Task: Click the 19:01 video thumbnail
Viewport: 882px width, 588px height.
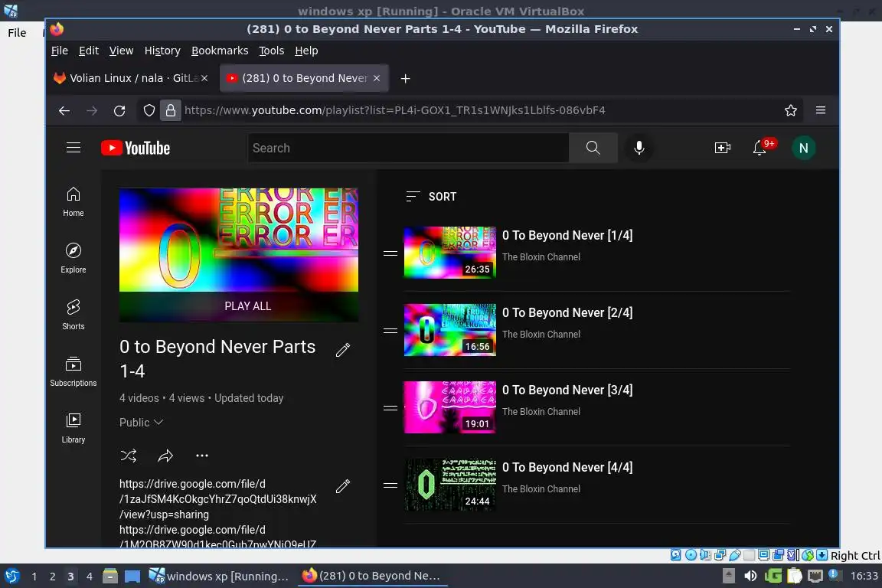Action: 450,407
